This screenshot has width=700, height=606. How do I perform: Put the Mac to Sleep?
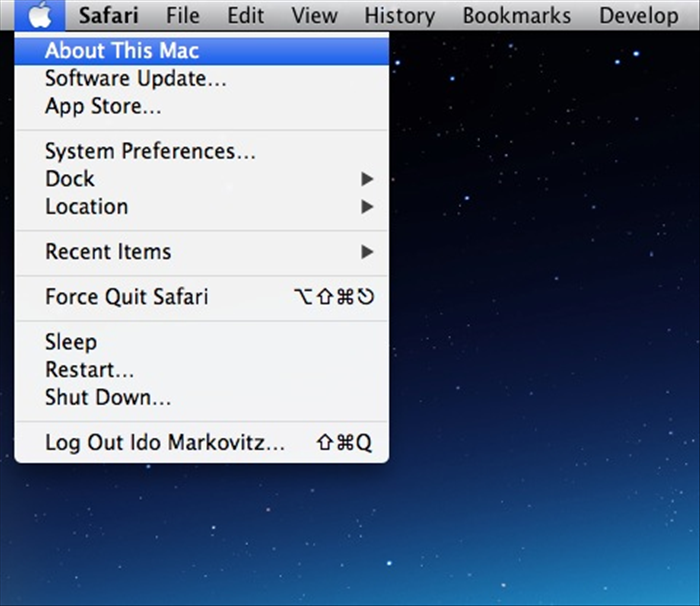202,342
